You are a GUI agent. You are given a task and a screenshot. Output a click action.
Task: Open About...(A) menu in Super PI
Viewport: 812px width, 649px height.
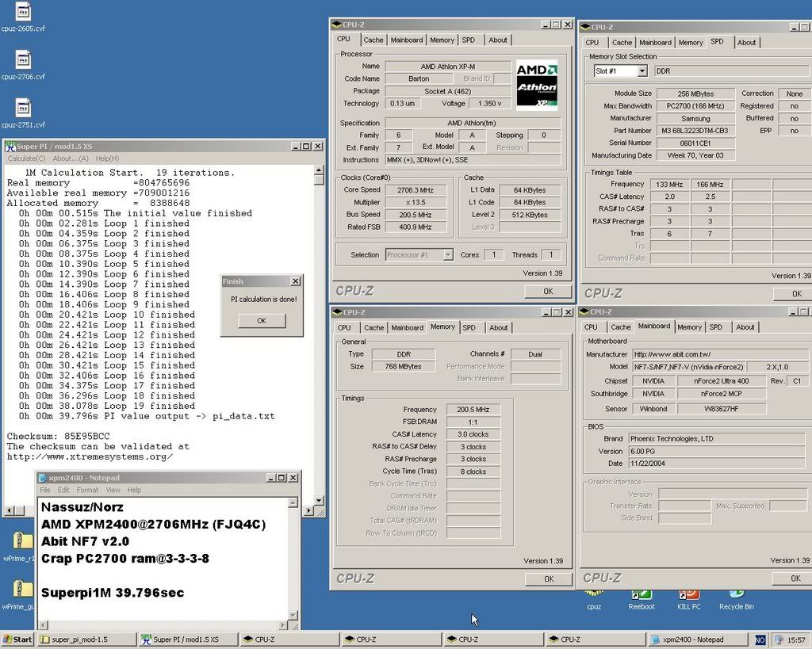point(71,158)
